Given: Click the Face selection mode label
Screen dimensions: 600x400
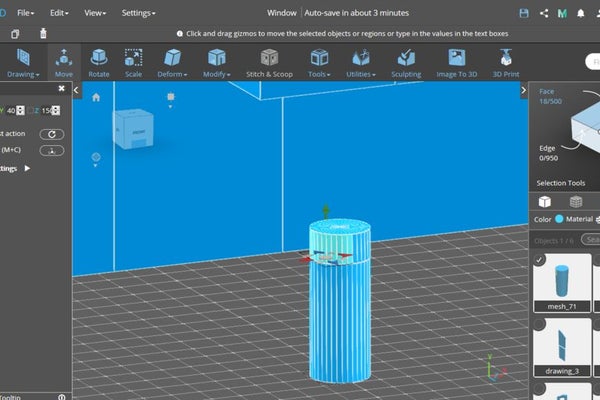Looking at the screenshot, I should pos(545,92).
